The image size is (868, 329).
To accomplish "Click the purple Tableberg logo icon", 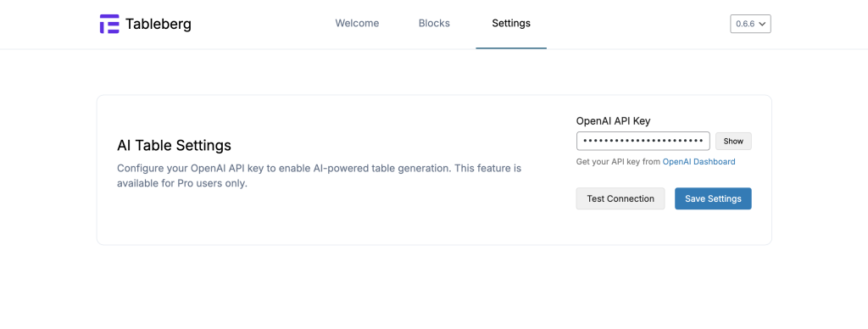I will point(109,24).
